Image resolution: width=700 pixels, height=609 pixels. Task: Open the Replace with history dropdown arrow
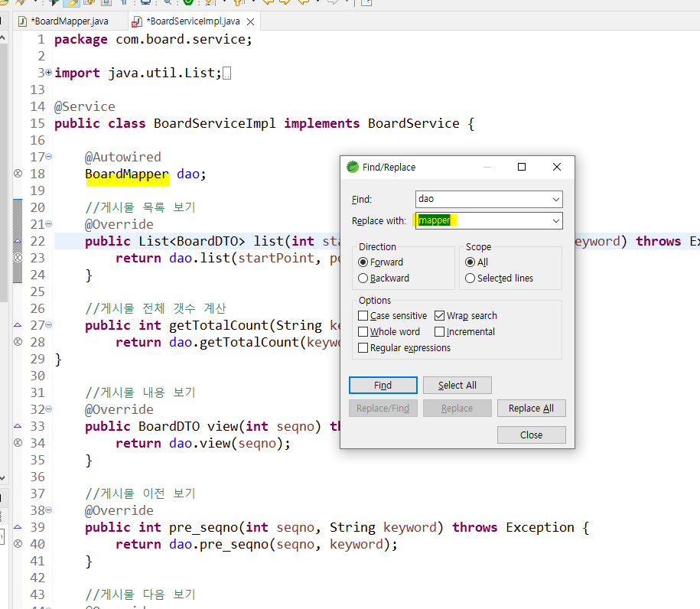coord(556,220)
